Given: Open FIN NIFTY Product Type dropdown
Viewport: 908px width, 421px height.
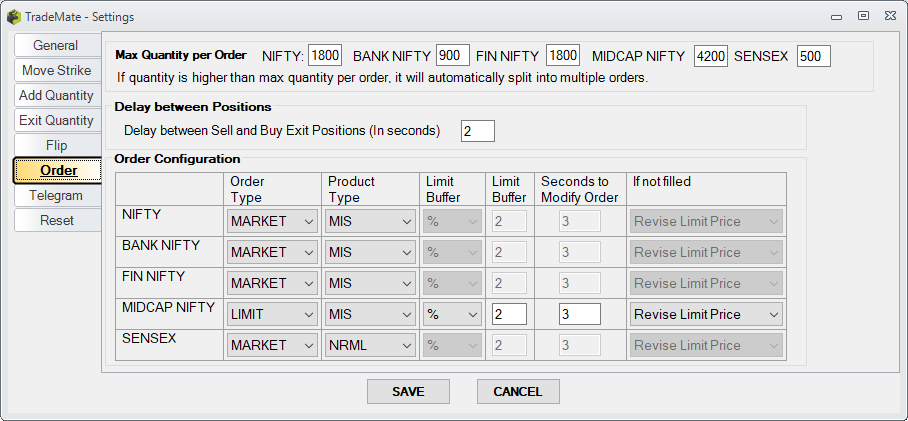Looking at the screenshot, I should click(370, 283).
